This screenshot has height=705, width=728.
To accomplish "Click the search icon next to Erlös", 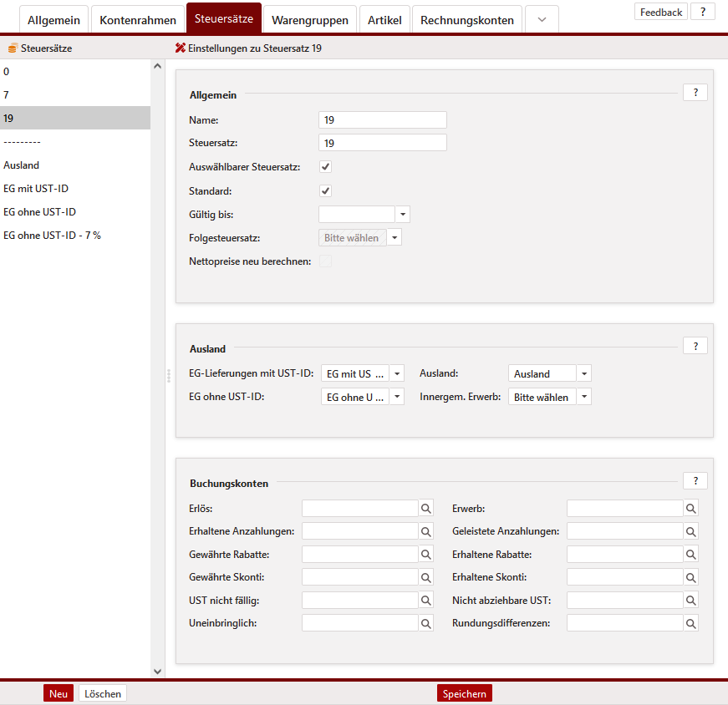I will 425,508.
